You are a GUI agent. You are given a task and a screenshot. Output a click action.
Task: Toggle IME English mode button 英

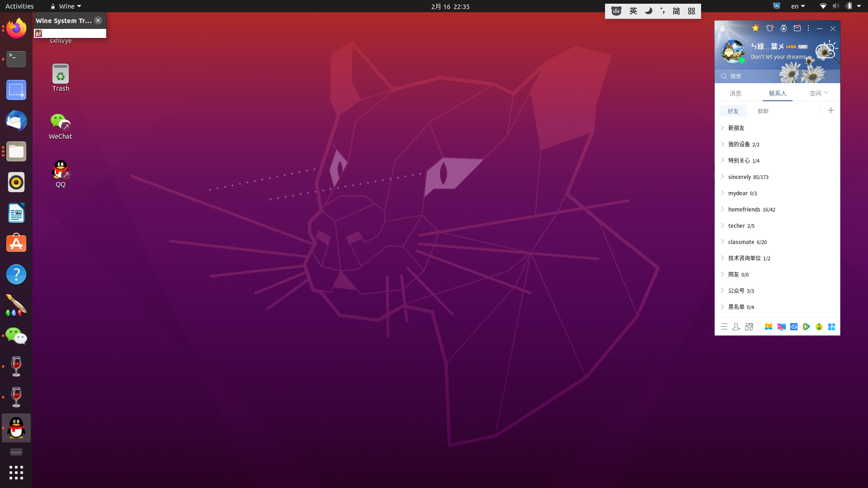pyautogui.click(x=633, y=11)
